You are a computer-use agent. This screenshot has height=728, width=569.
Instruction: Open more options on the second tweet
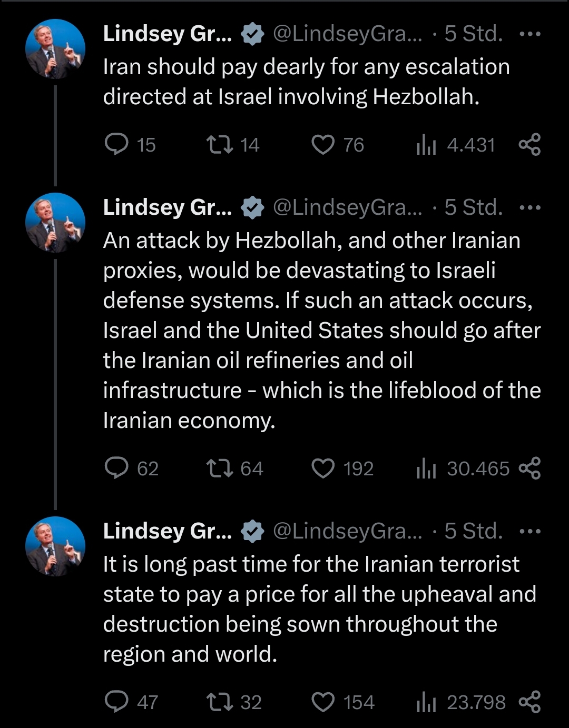pyautogui.click(x=529, y=207)
